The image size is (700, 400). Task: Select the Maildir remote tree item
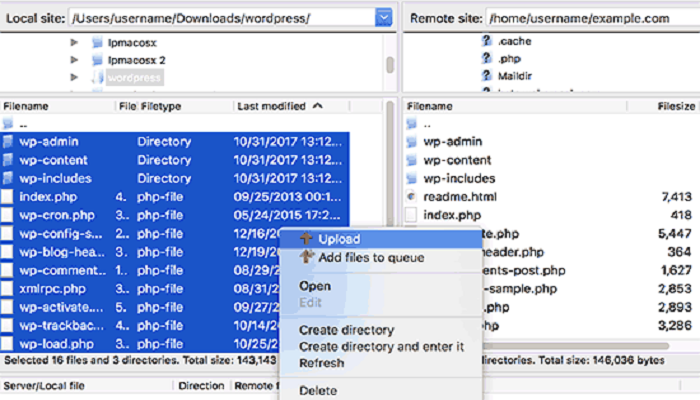[x=515, y=76]
